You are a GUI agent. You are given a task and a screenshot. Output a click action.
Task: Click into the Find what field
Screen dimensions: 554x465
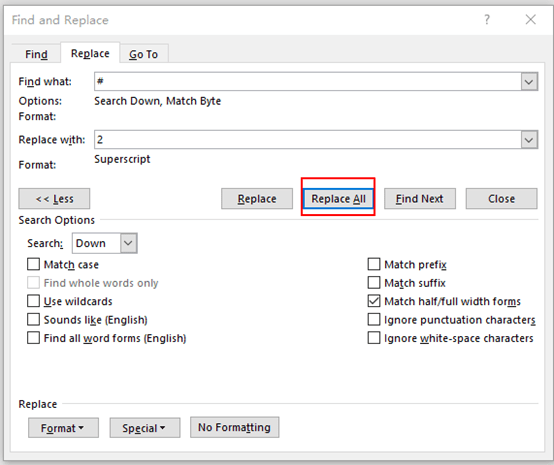pyautogui.click(x=308, y=82)
